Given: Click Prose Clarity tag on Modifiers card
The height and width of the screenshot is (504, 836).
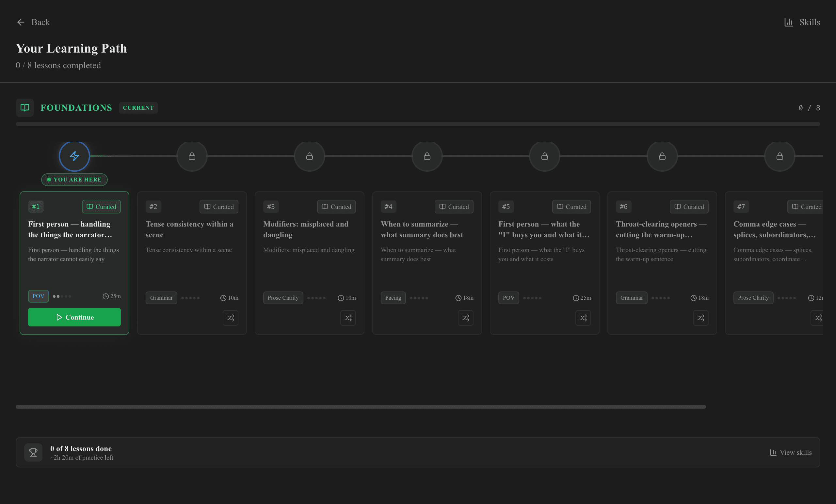Looking at the screenshot, I should 283,298.
